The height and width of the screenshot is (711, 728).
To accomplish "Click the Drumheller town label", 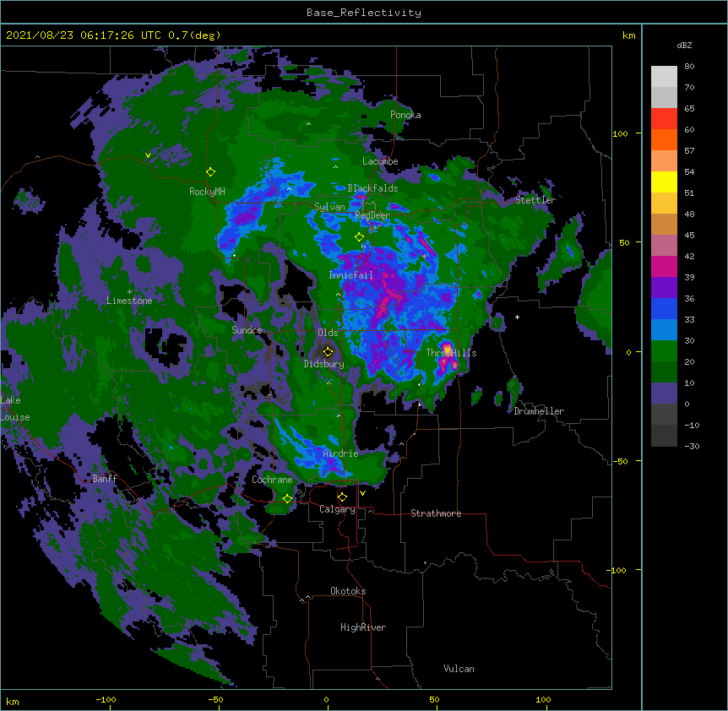I will pos(539,411).
